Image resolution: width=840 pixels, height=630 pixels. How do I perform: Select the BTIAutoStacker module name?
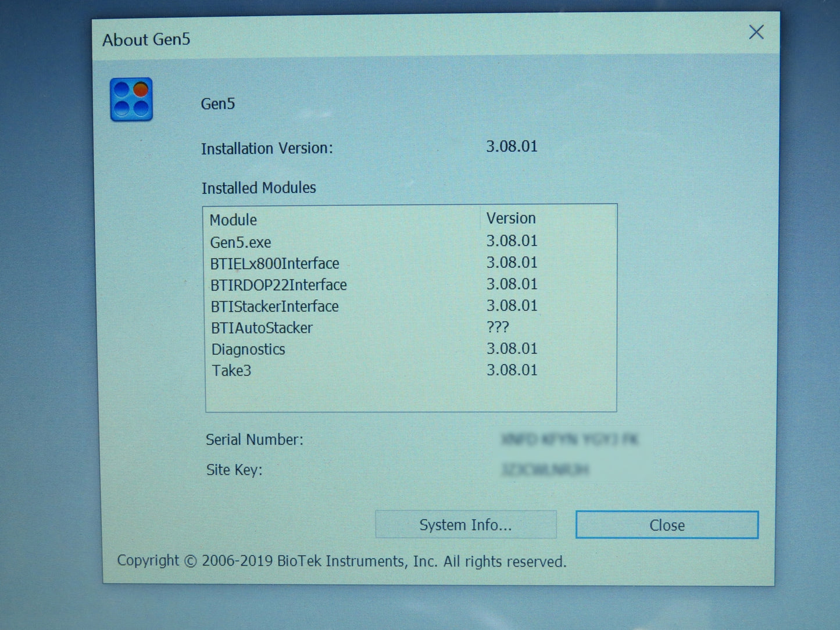[x=262, y=328]
